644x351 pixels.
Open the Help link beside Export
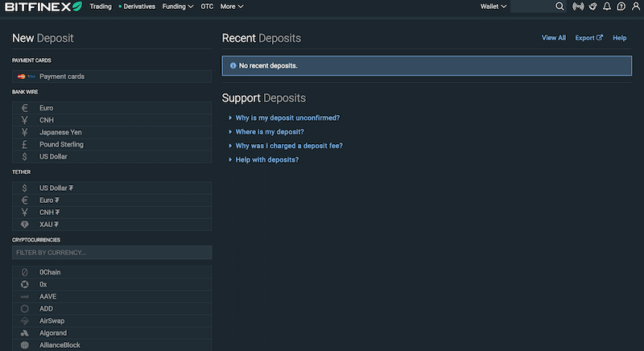click(619, 38)
